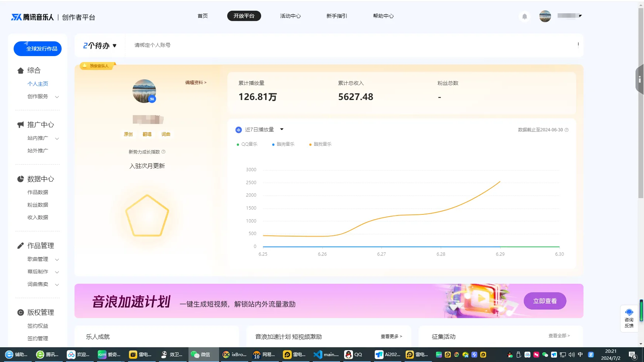Click the 推广中心 megaphone icon
The height and width of the screenshot is (362, 644).
pos(20,124)
